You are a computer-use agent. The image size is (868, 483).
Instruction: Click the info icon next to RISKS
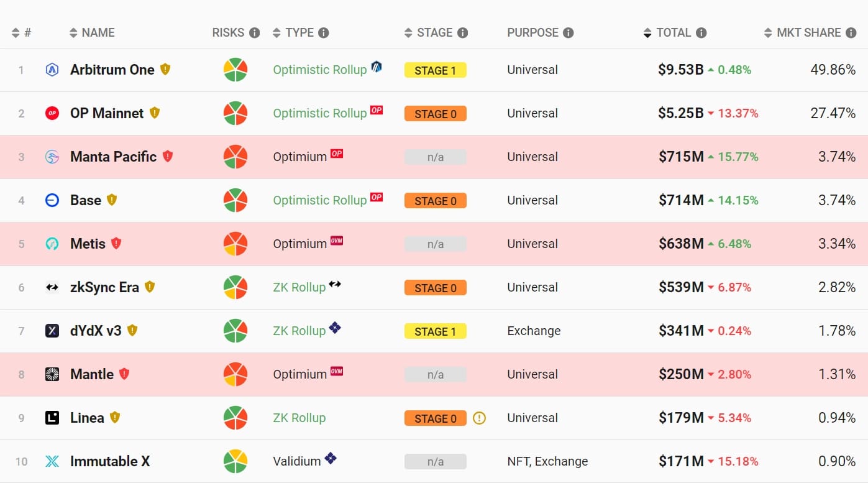[254, 33]
